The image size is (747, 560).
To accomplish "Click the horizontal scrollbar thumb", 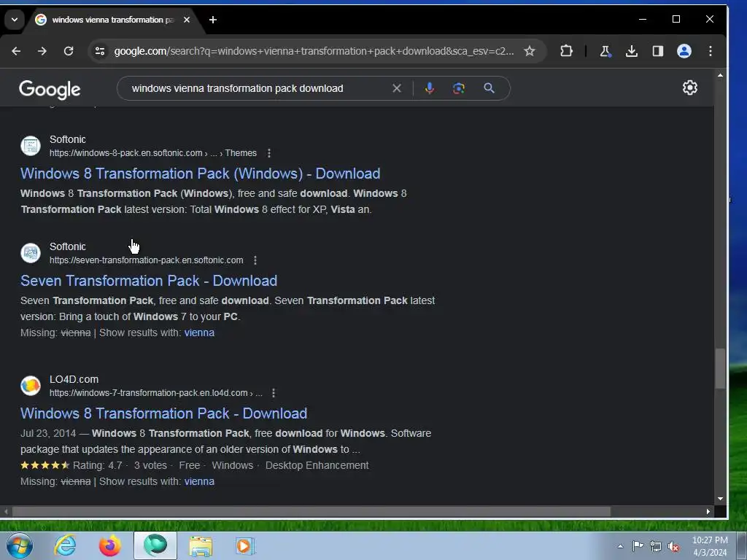I will pyautogui.click(x=311, y=511).
